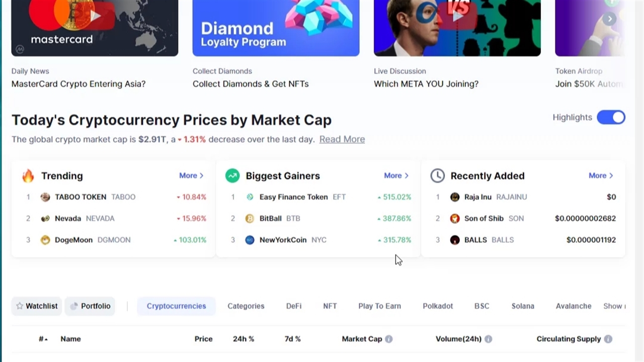The height and width of the screenshot is (362, 644).
Task: Open the Portfolio button
Action: pyautogui.click(x=90, y=306)
